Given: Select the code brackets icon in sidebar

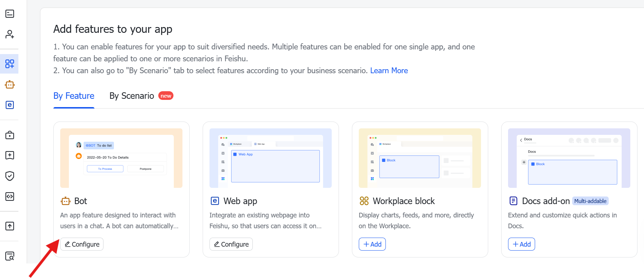Looking at the screenshot, I should click(x=10, y=197).
